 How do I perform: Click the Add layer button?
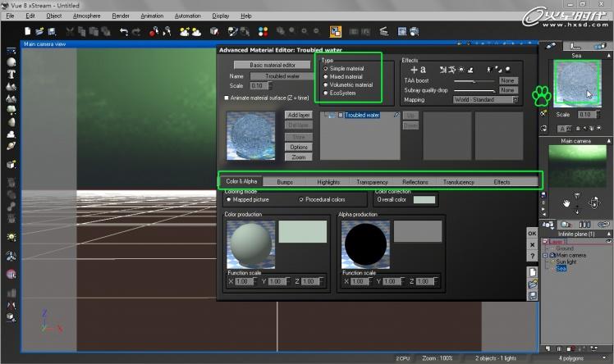tap(299, 115)
